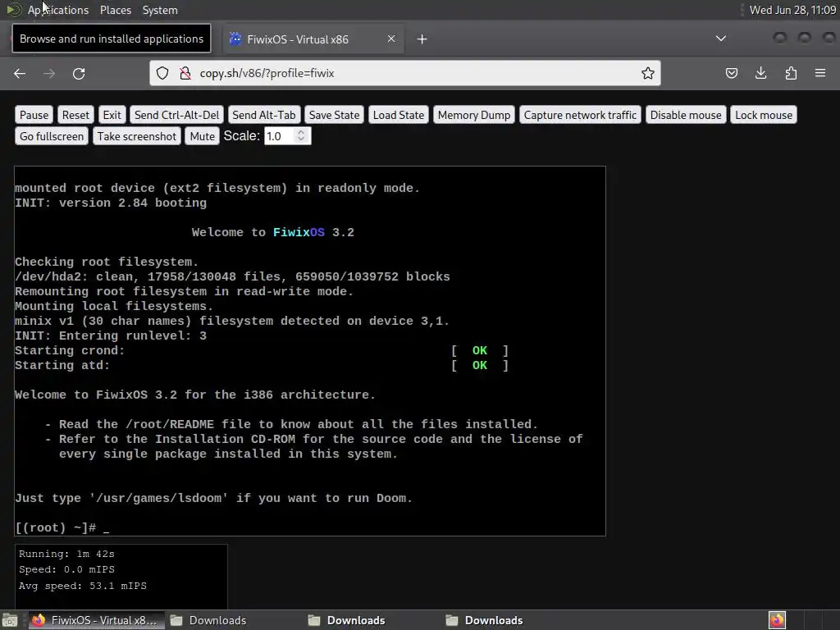Bookmark this page with star icon
The image size is (840, 630).
point(648,73)
